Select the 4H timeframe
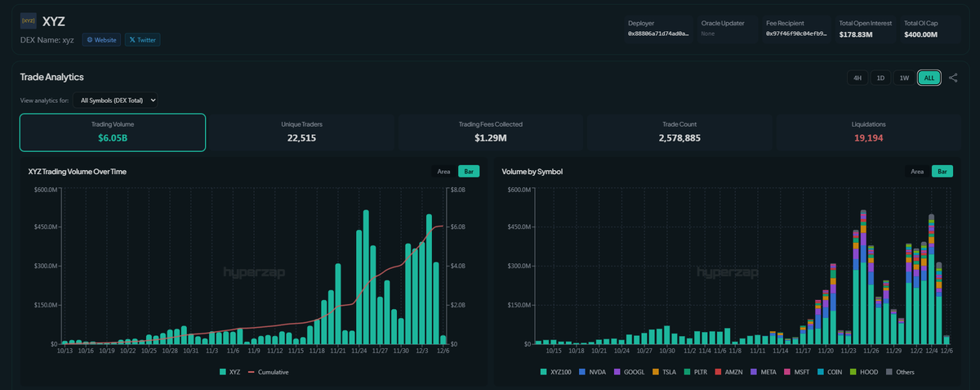 click(x=857, y=78)
